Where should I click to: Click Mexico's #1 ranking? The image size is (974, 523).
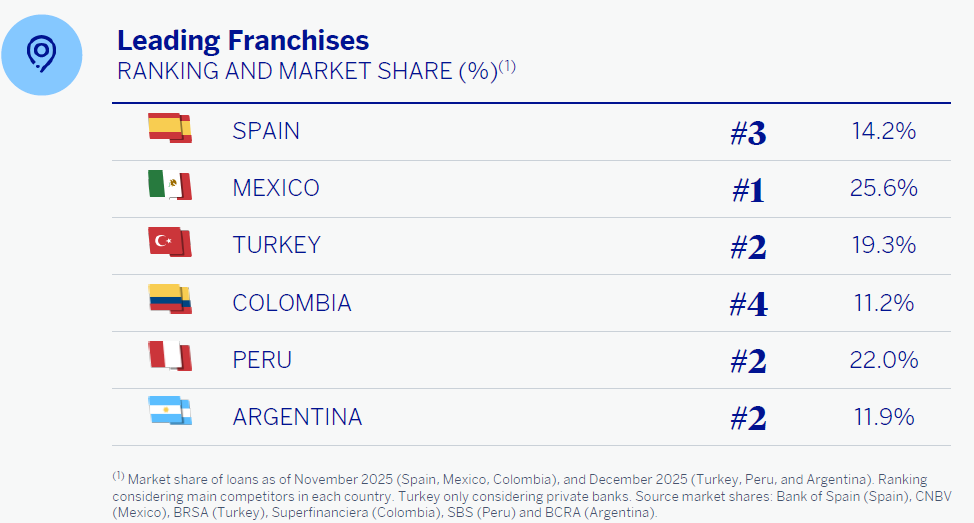pyautogui.click(x=748, y=189)
